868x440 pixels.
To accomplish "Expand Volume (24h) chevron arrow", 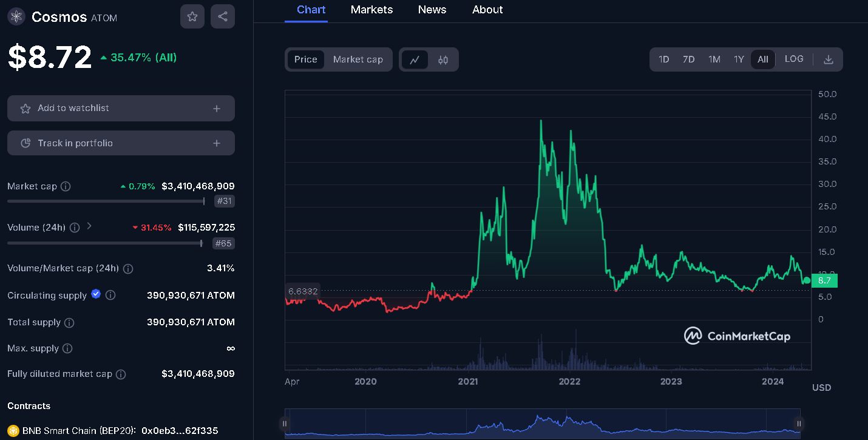I will (x=89, y=226).
